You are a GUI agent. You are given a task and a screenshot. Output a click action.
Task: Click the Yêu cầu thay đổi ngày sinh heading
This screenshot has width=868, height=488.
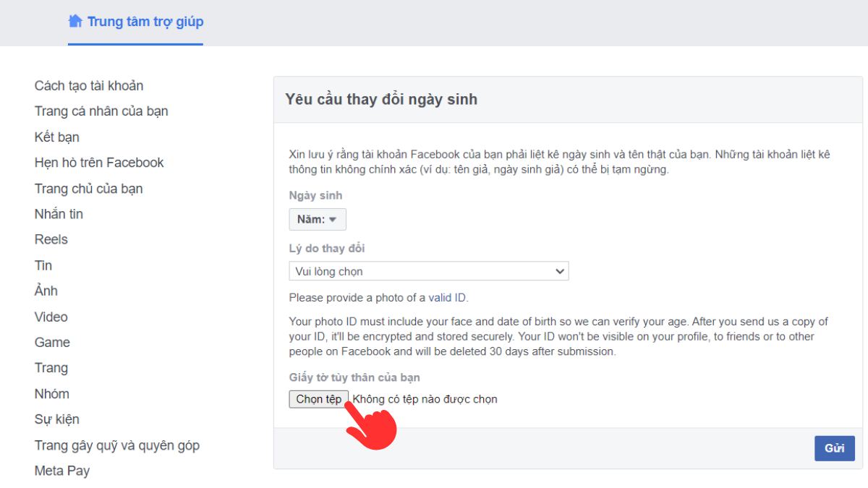click(x=381, y=100)
